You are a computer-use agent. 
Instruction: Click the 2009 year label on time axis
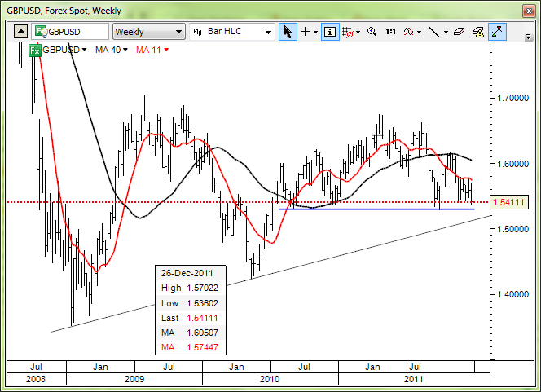coord(134,379)
